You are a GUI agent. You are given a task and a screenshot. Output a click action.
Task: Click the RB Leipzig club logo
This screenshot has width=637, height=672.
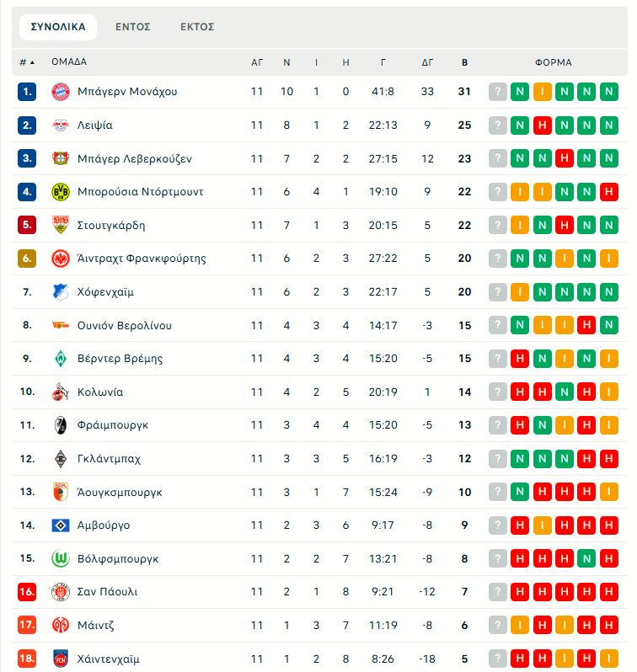(60, 125)
